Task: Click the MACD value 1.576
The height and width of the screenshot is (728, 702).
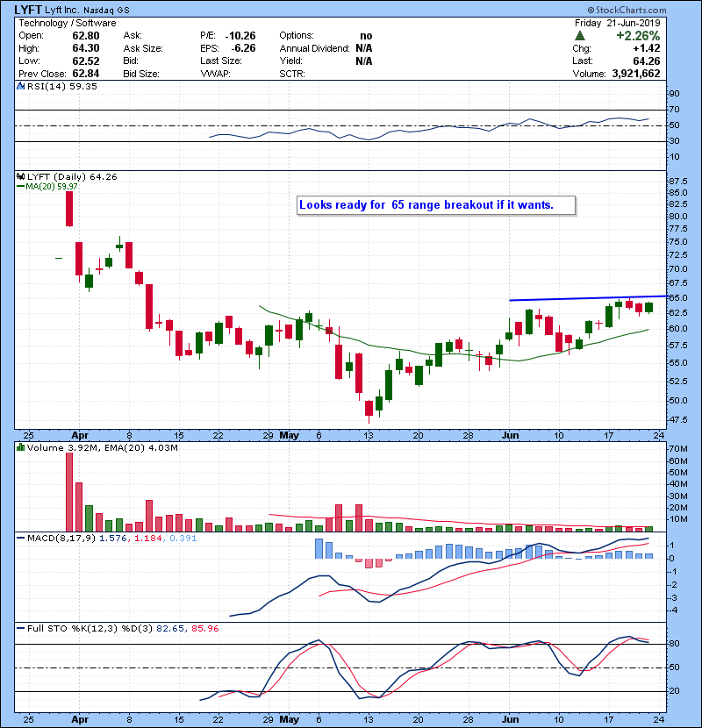Action: pyautogui.click(x=115, y=539)
